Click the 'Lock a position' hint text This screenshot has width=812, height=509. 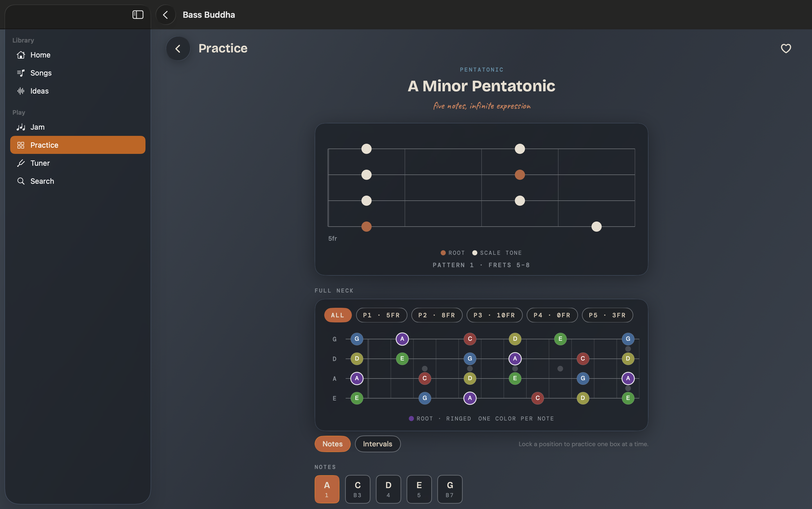coord(583,444)
